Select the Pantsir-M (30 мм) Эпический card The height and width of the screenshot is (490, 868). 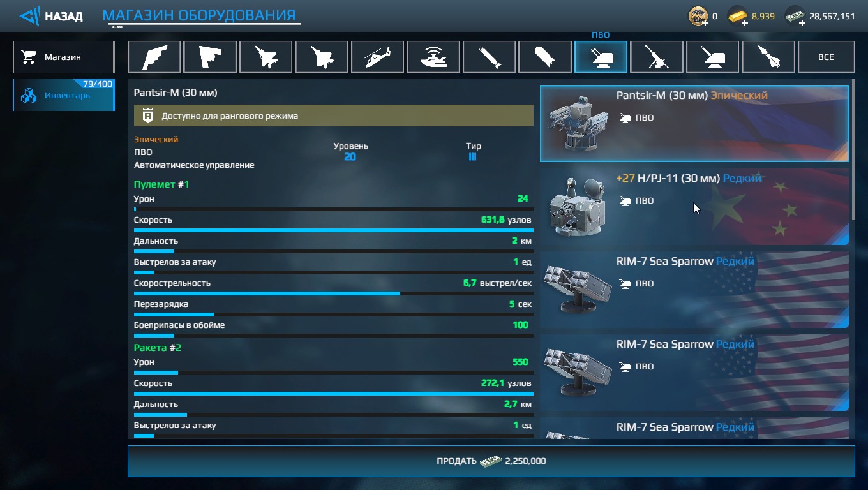(694, 124)
